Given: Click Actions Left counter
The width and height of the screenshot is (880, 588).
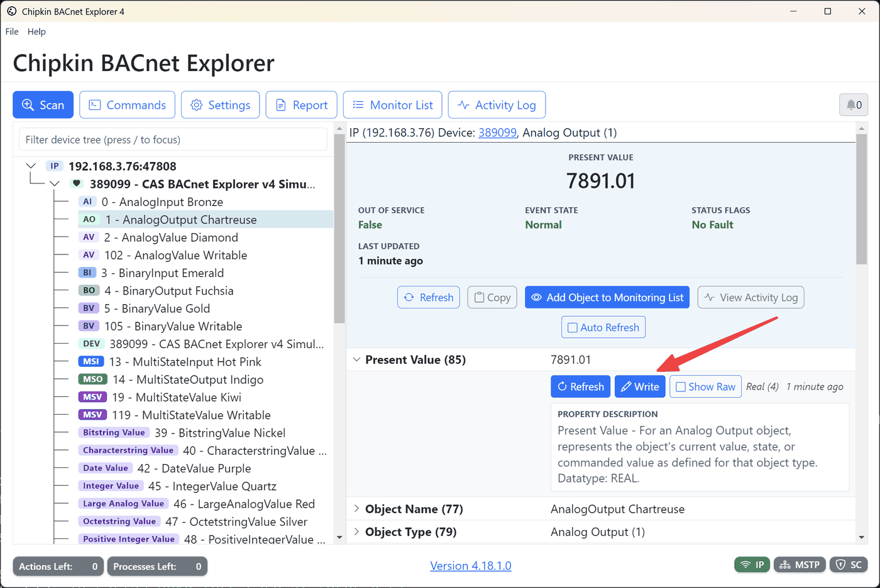Looking at the screenshot, I should pos(58,566).
